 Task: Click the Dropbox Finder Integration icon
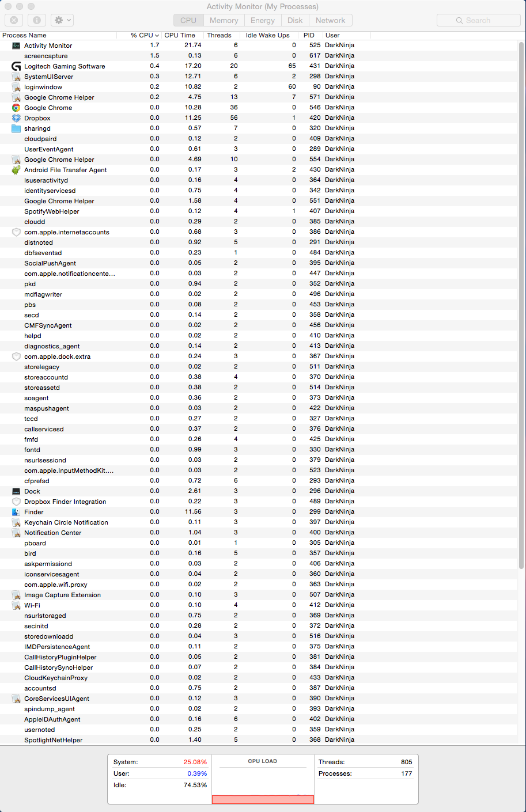(x=16, y=502)
